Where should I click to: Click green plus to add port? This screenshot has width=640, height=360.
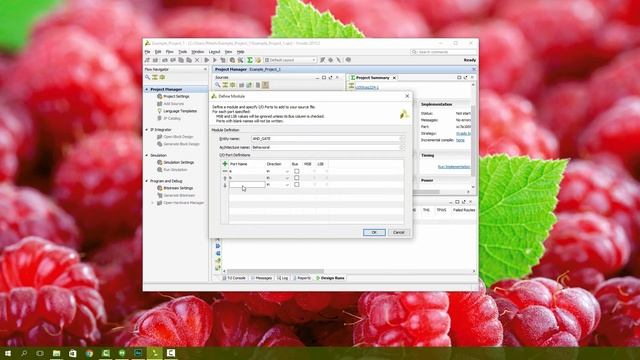(x=225, y=164)
